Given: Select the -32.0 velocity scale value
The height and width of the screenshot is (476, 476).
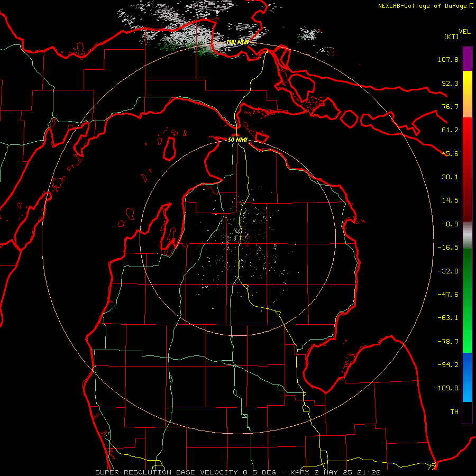Looking at the screenshot, I should click(448, 271).
